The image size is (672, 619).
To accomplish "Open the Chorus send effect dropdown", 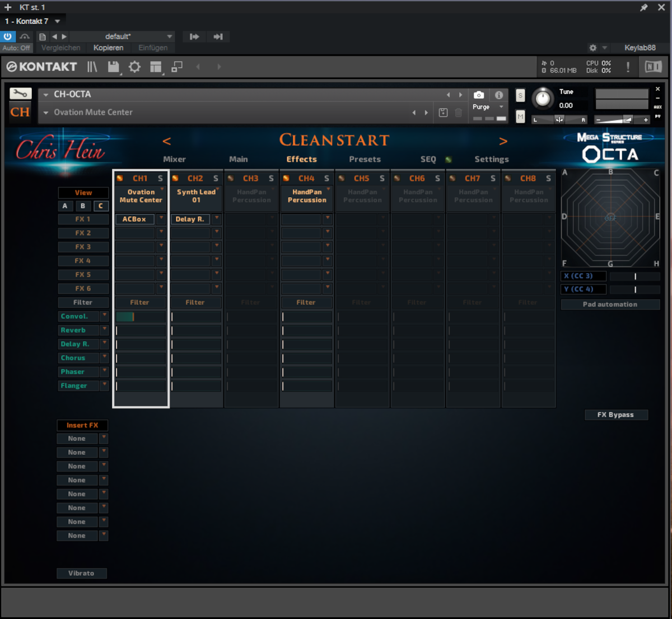I will coord(105,357).
